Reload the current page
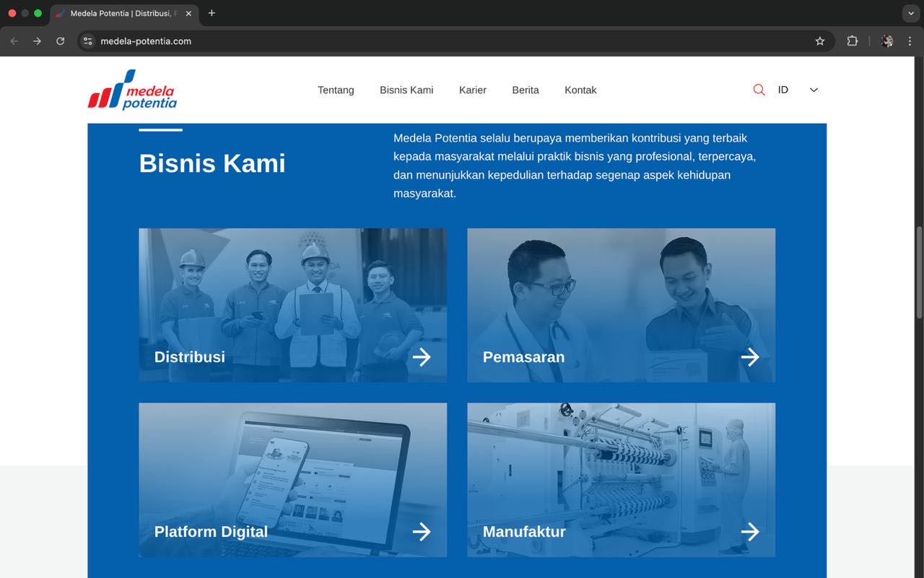 (61, 41)
